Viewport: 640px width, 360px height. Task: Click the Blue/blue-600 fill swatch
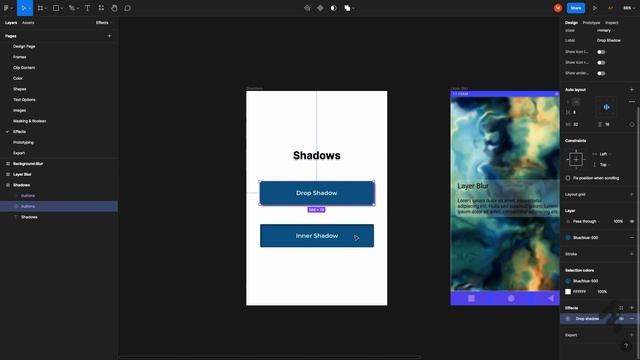(x=568, y=238)
